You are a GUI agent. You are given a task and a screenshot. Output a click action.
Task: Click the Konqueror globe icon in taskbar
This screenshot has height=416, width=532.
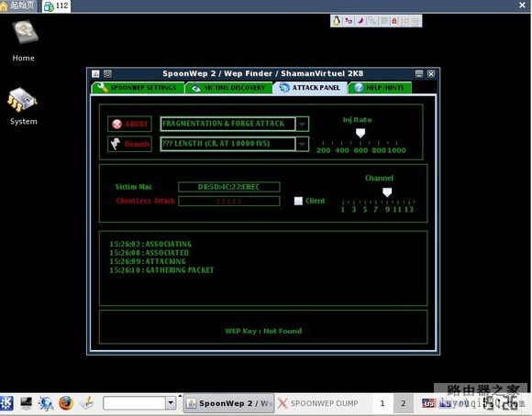click(46, 403)
